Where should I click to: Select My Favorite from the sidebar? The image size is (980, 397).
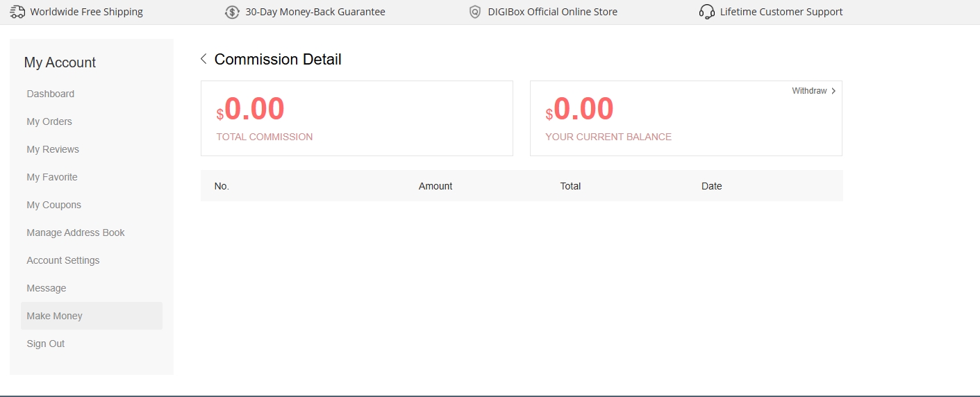[x=52, y=177]
